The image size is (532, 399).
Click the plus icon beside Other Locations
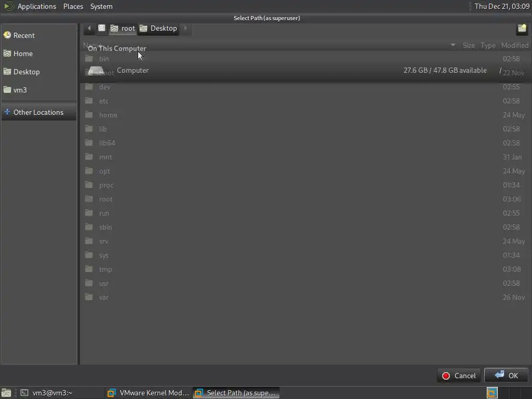click(x=7, y=112)
